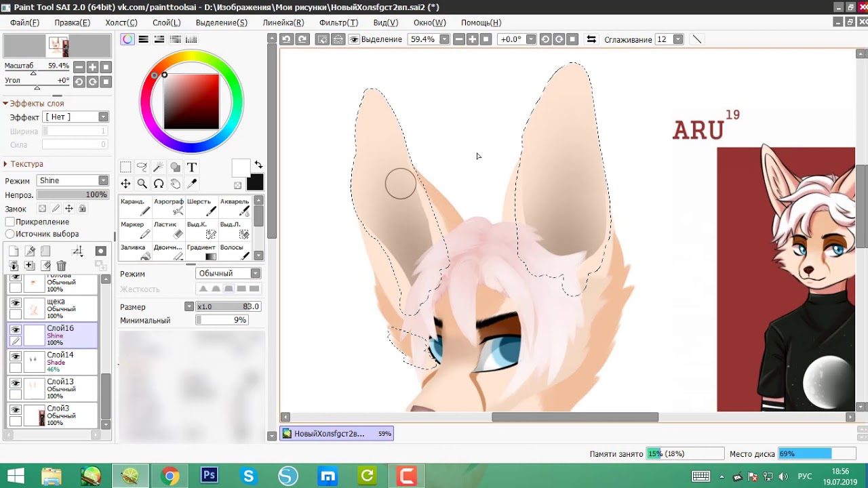Open the zoom 59.4% dropdown in toolbar

click(x=444, y=39)
